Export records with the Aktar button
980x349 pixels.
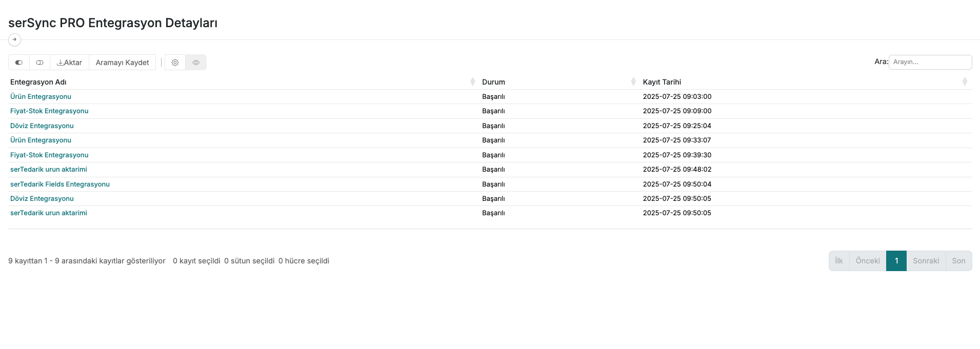pyautogui.click(x=69, y=63)
